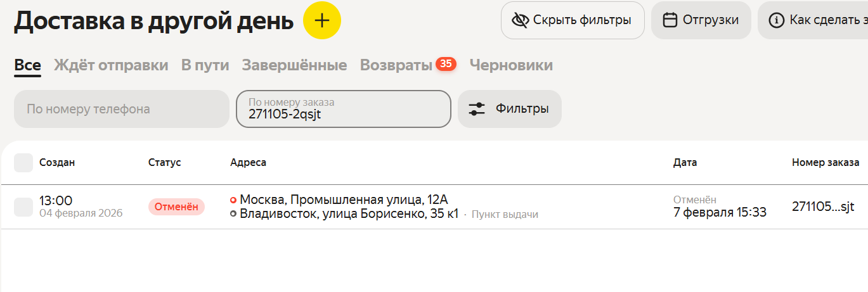Click the sliders icon in Фильтры

point(477,109)
